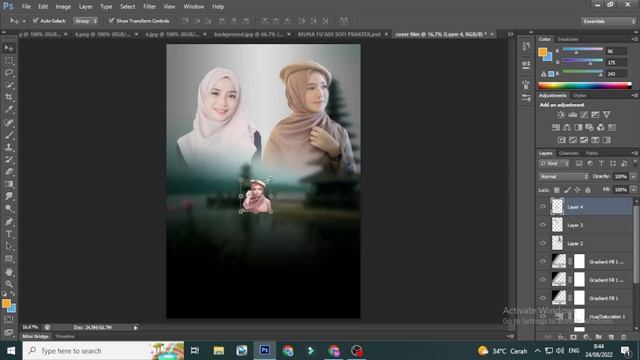Open the layer Kind filter dropdown

click(554, 164)
